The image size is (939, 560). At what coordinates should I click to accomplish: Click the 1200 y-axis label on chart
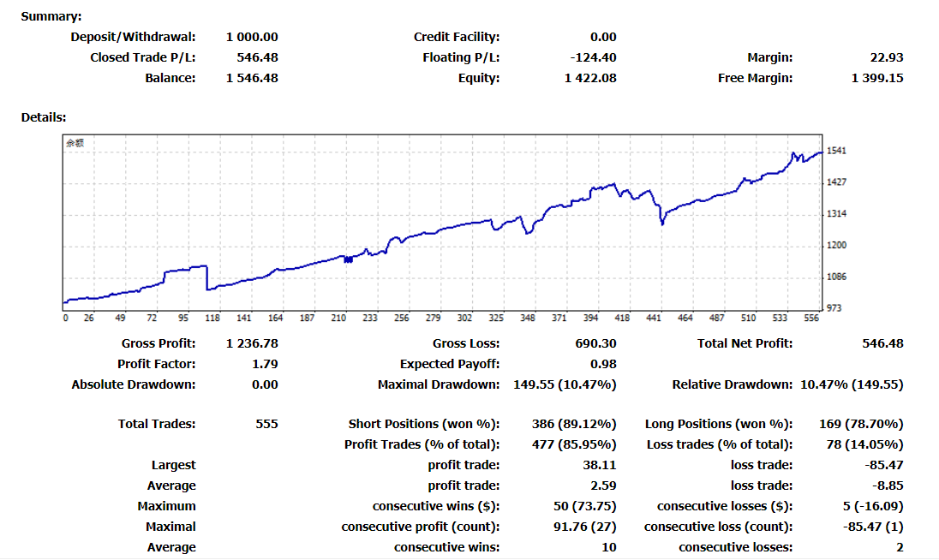click(x=836, y=245)
